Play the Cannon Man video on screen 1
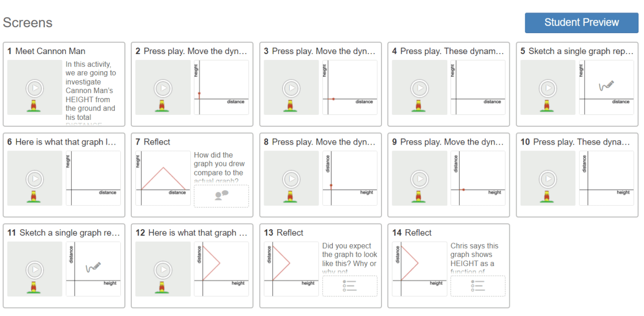The height and width of the screenshot is (316, 644). pyautogui.click(x=34, y=88)
